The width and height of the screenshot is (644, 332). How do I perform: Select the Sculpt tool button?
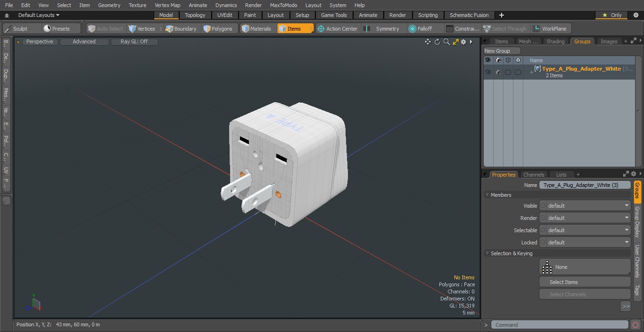point(22,29)
